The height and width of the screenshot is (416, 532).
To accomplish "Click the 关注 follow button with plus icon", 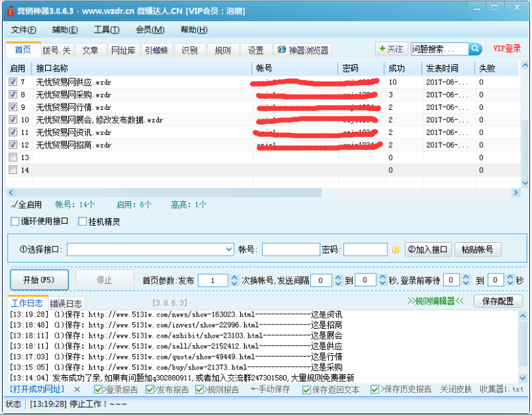I will click(x=391, y=49).
